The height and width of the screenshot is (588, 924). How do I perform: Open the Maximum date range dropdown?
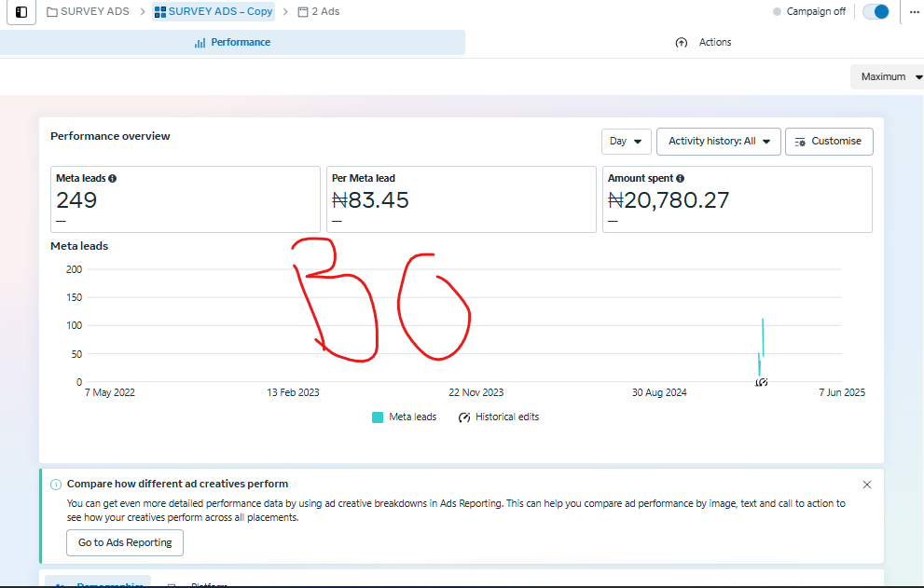pos(889,76)
